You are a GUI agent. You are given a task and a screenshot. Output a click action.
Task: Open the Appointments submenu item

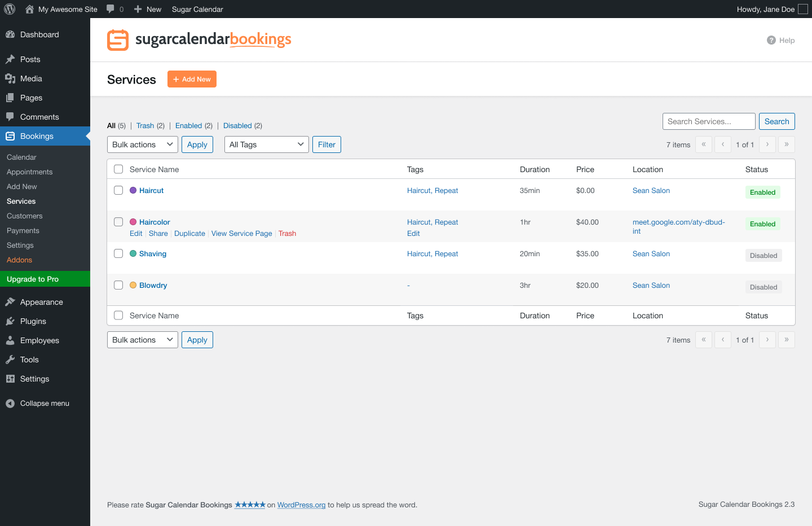coord(29,172)
